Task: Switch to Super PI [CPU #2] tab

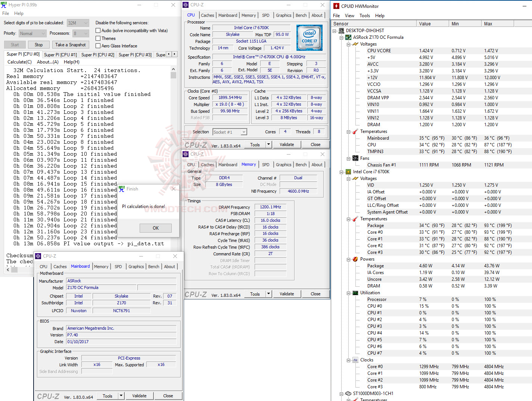Action: point(98,55)
